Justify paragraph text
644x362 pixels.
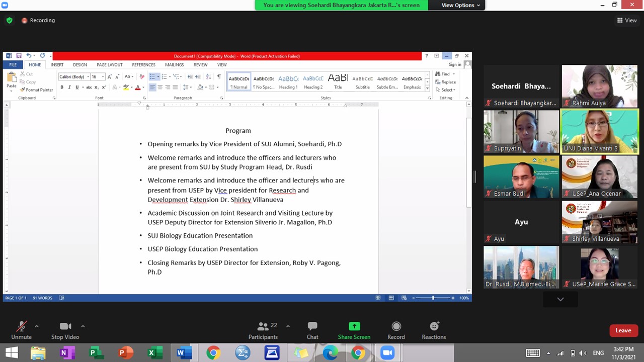(175, 87)
